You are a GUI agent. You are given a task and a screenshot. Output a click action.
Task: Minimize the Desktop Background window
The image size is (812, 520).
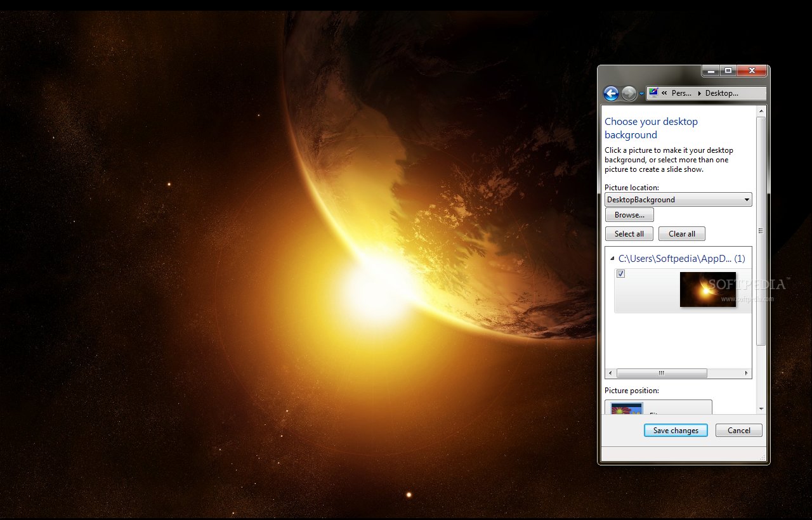(x=710, y=71)
